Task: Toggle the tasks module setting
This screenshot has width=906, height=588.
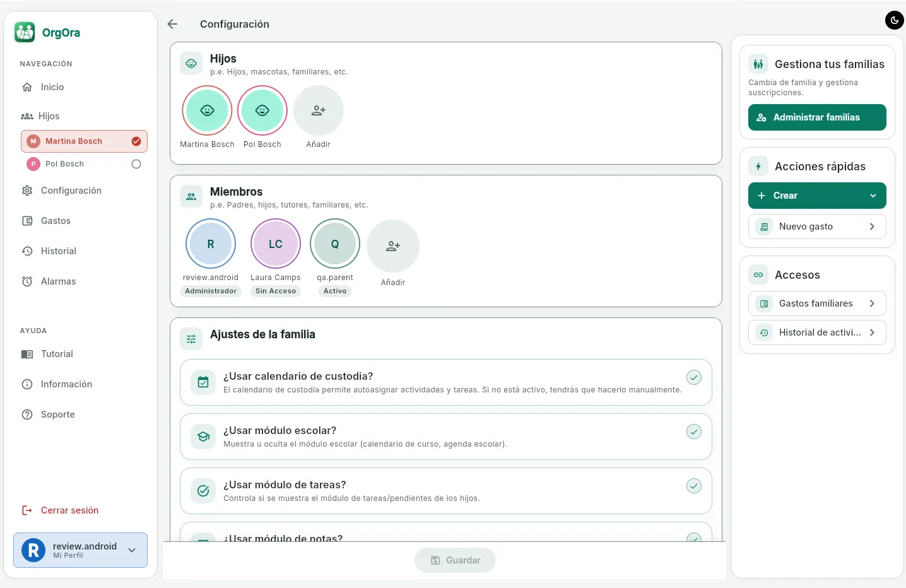Action: coord(694,486)
